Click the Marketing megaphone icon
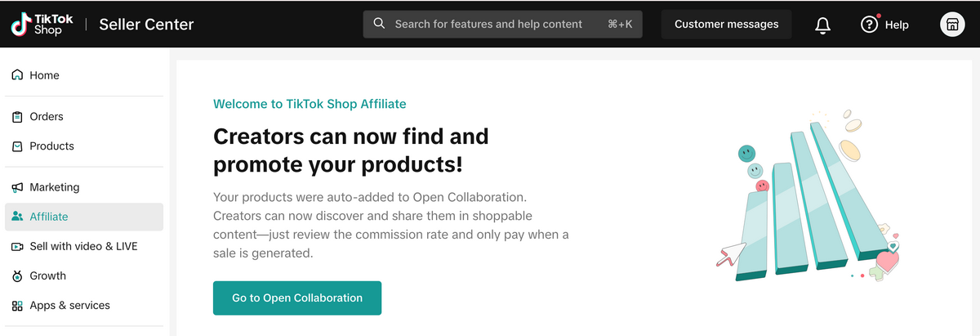This screenshot has width=980, height=336. tap(17, 187)
